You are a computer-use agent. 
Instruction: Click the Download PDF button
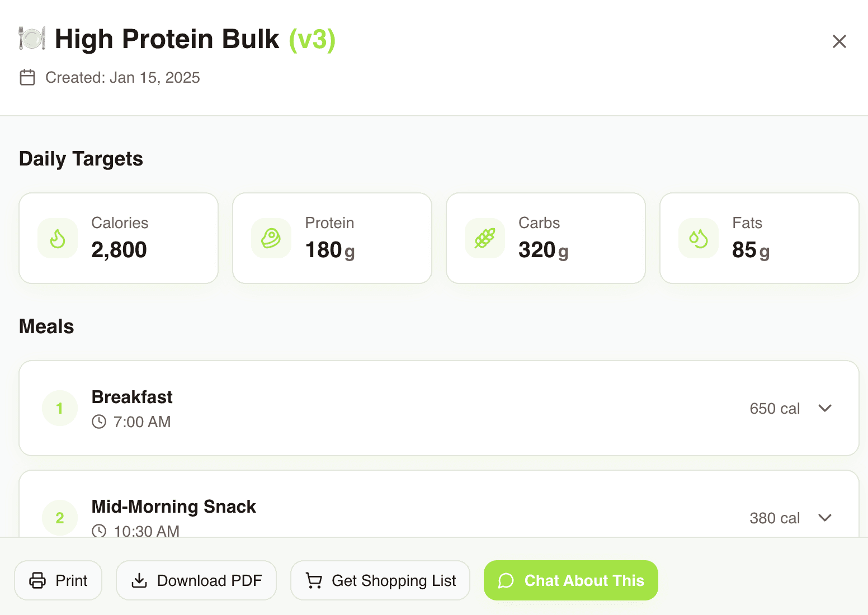196,580
